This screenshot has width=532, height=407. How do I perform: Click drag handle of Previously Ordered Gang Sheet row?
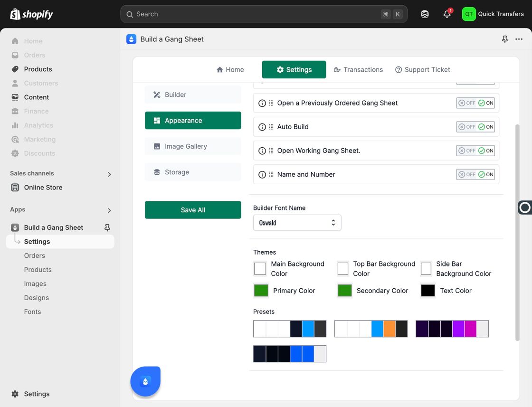271,103
